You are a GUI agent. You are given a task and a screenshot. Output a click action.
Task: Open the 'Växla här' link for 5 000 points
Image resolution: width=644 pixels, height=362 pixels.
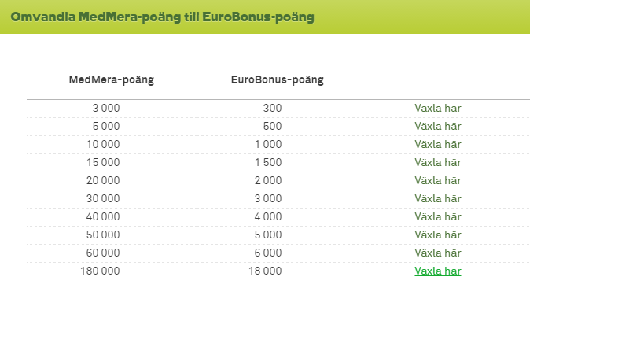[437, 126]
